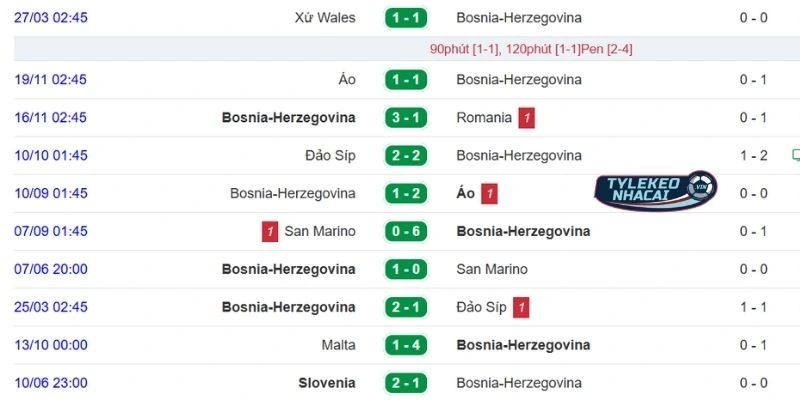Screen dimensions: 800x400
Task: Open the 0 - 6 score badge
Action: pyautogui.click(x=405, y=232)
